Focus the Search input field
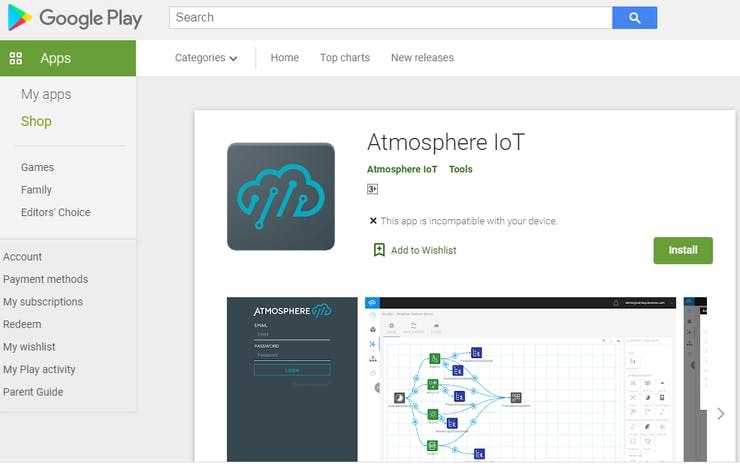740x464 pixels. point(391,18)
